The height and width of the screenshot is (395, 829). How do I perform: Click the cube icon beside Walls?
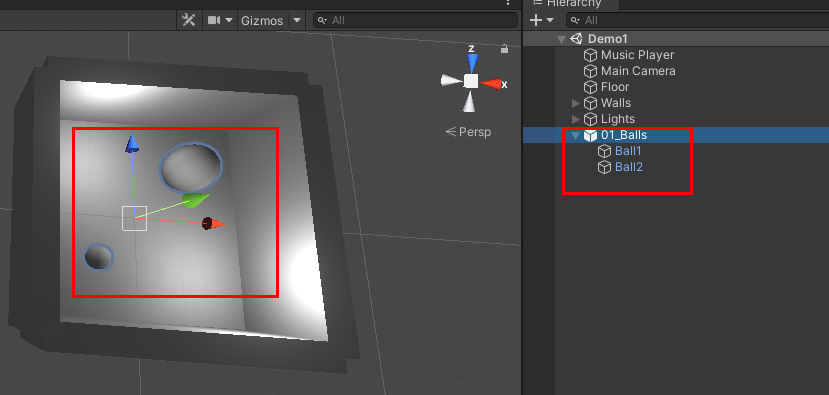tap(590, 103)
